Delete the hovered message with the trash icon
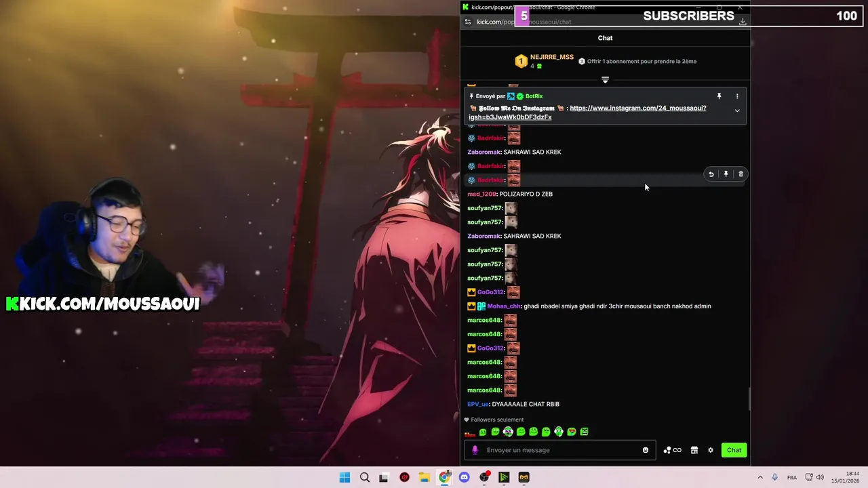 tap(741, 174)
